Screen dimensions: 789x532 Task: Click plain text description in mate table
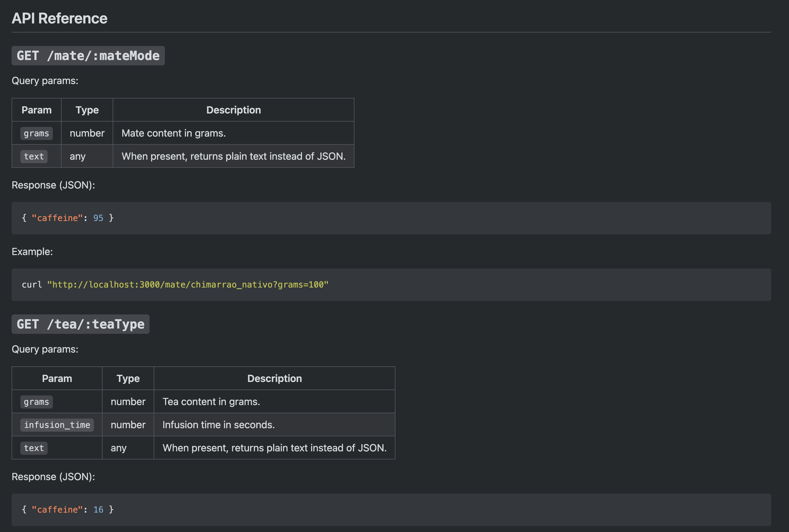point(234,156)
